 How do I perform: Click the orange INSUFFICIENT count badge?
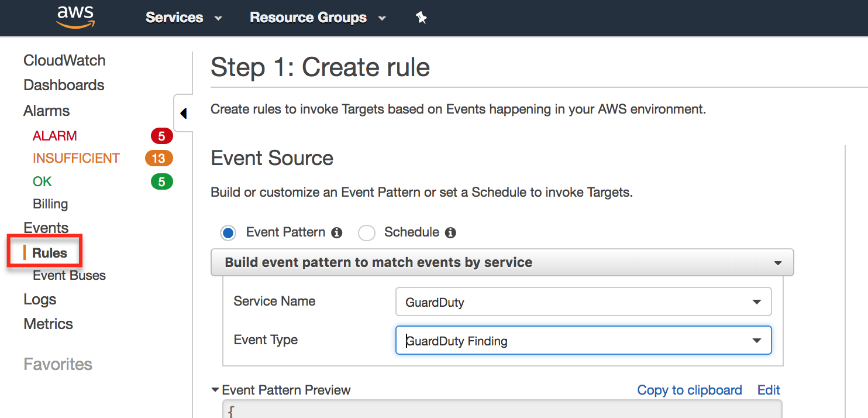tap(159, 159)
